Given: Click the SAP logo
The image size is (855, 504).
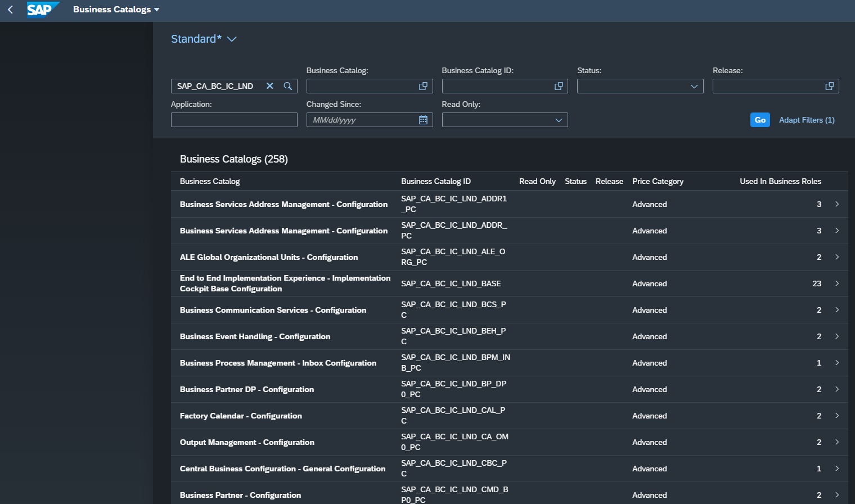Looking at the screenshot, I should coord(43,10).
